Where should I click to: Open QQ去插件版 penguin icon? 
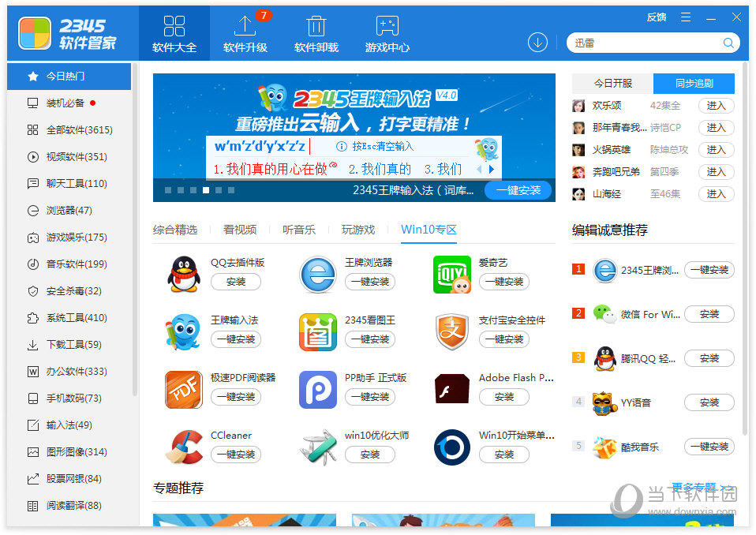coord(184,275)
